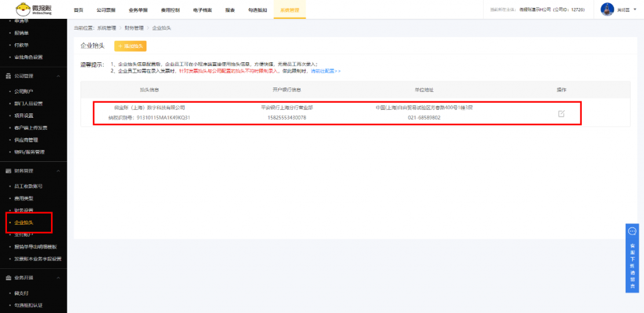Open the 报表 top menu
The image size is (644, 313).
[x=230, y=9]
